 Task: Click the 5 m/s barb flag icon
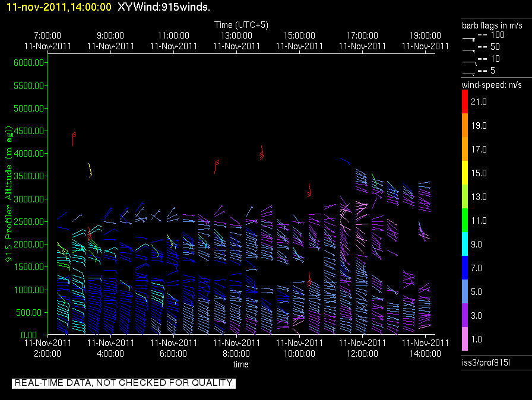(x=468, y=74)
